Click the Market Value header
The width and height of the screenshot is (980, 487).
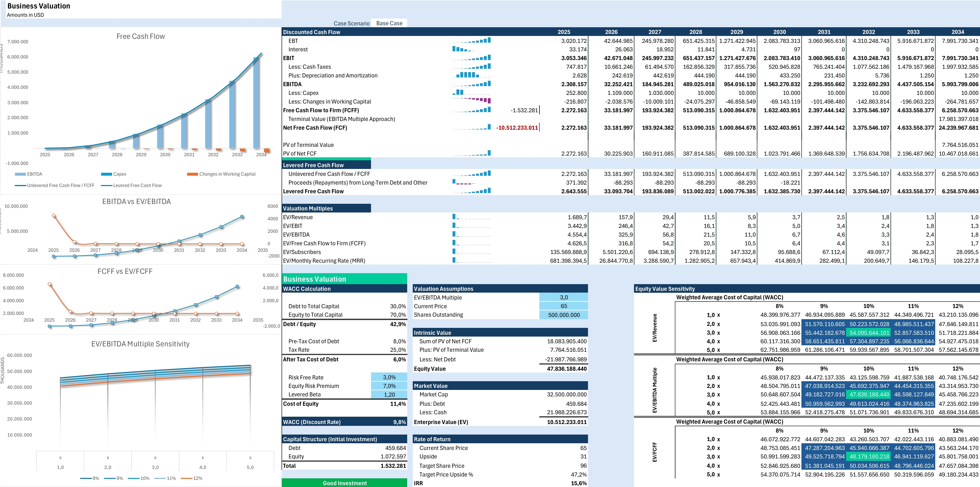pos(500,386)
